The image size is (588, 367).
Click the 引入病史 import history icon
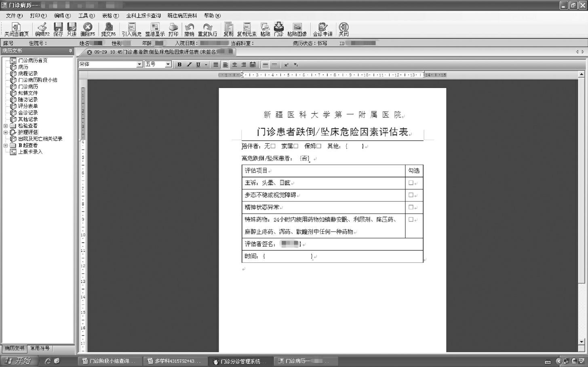pos(132,29)
